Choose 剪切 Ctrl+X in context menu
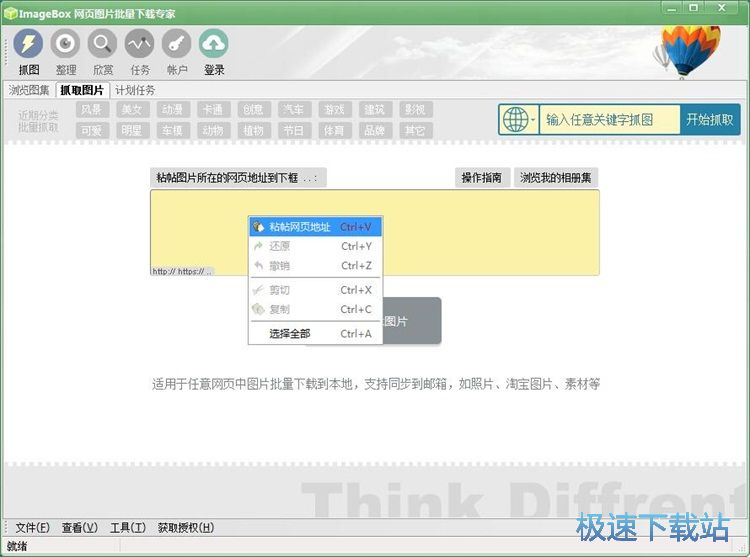This screenshot has width=750, height=557. coord(315,290)
